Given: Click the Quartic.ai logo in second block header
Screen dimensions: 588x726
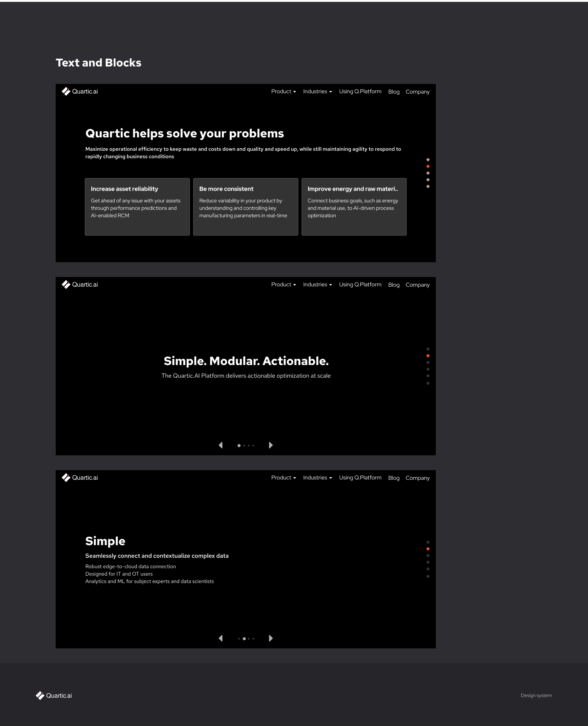Looking at the screenshot, I should coord(80,284).
